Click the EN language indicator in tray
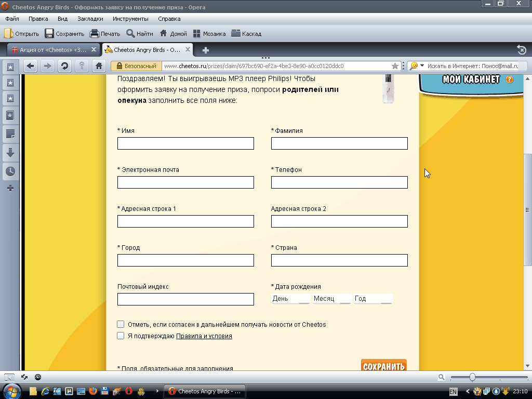The image size is (532, 399). [453, 392]
